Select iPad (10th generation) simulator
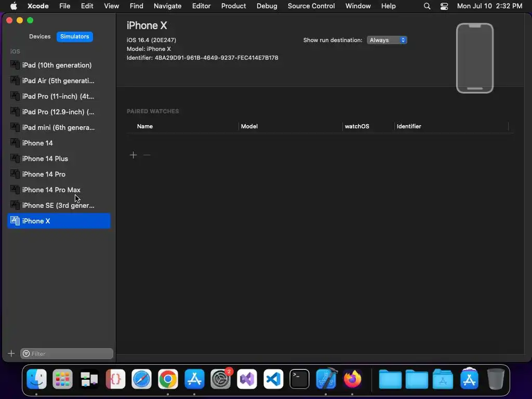Viewport: 532px width, 399px height. pyautogui.click(x=59, y=65)
